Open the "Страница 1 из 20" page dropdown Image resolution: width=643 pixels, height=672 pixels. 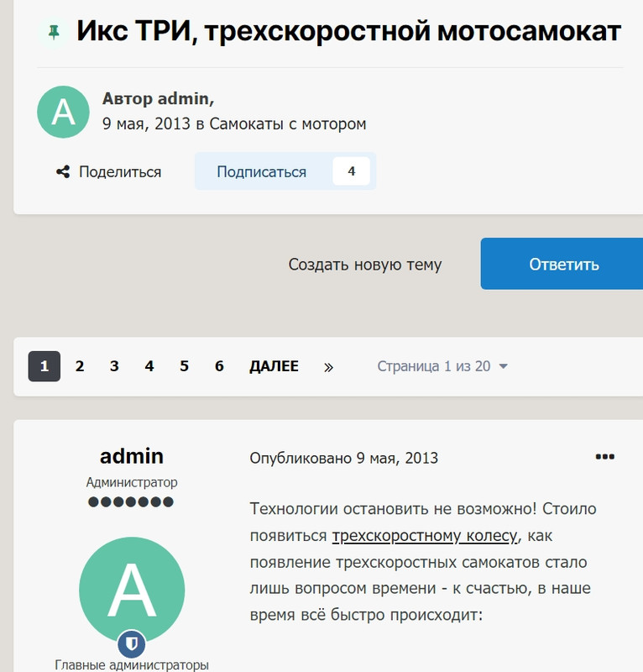pyautogui.click(x=442, y=366)
